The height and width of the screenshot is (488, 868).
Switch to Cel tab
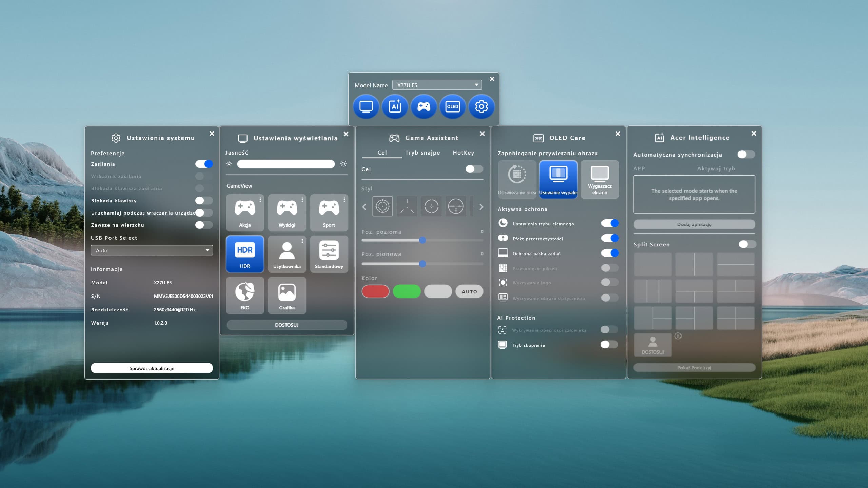tap(382, 153)
